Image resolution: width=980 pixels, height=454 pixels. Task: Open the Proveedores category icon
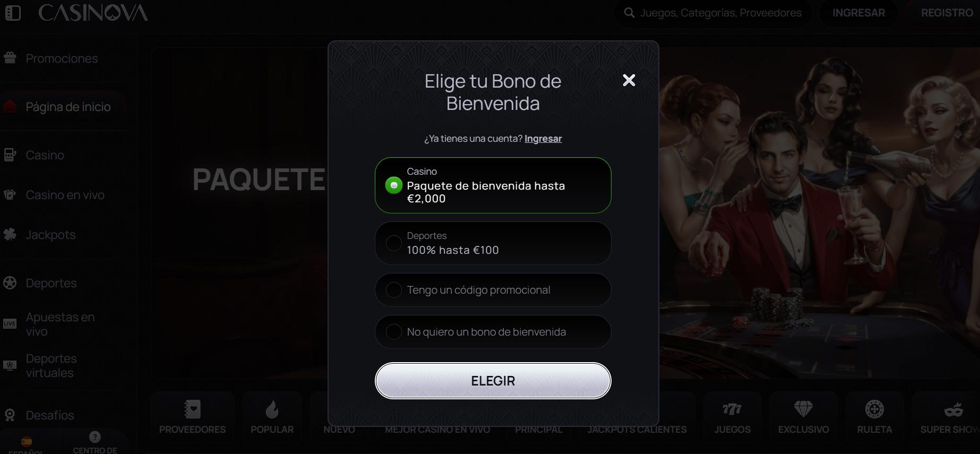pos(192,409)
